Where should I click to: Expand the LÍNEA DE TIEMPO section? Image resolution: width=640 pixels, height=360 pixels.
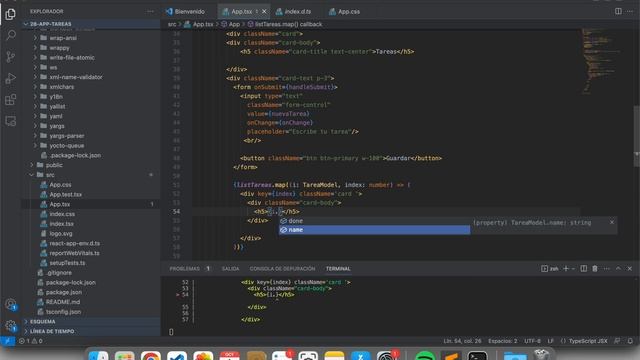(x=91, y=331)
